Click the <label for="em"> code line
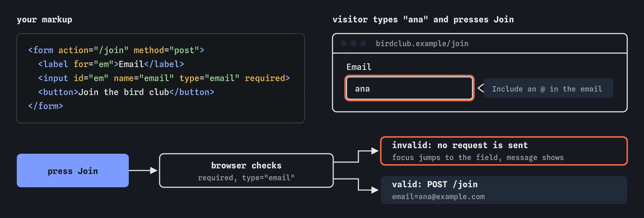This screenshot has width=644, height=218. pyautogui.click(x=111, y=64)
